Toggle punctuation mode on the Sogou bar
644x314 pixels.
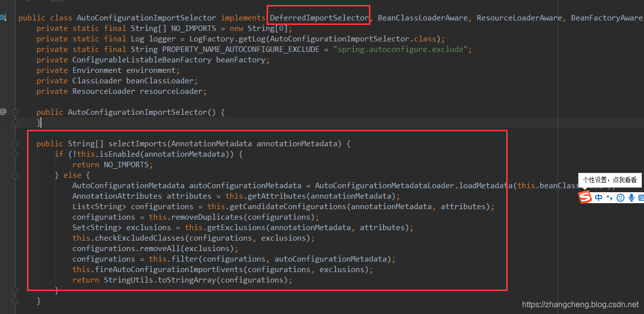pos(609,198)
